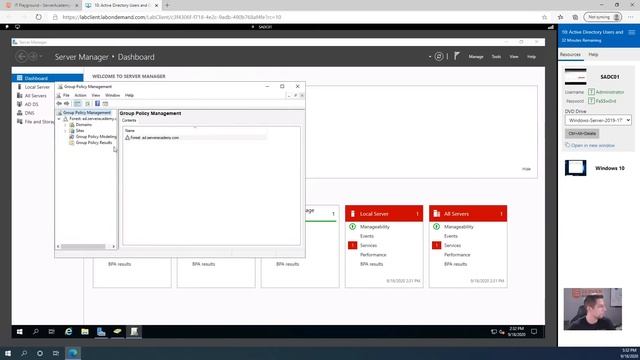Screen dimensions: 640x360
Task: Open Window menu in Group Policy Management
Action: pos(113,95)
